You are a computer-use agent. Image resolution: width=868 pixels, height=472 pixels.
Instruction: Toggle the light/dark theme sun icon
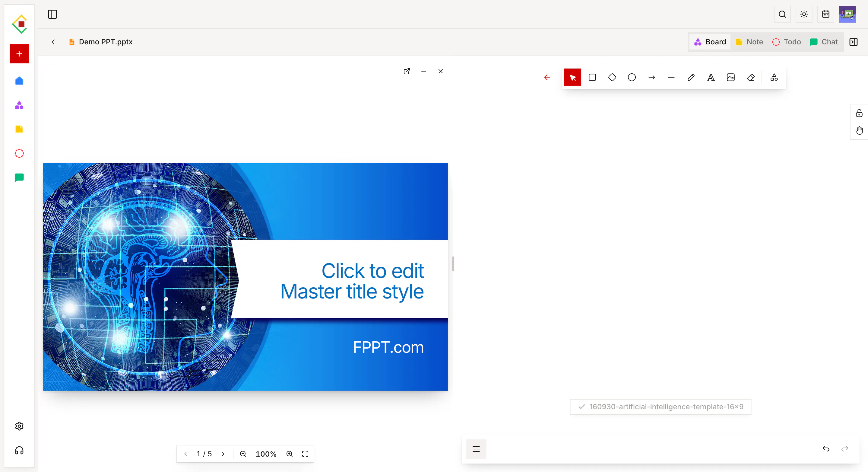pos(804,14)
